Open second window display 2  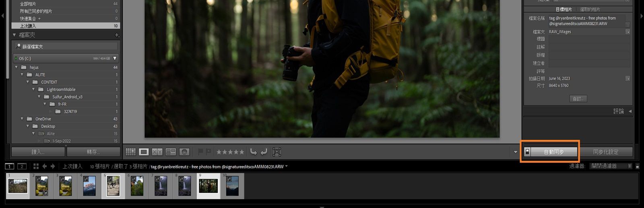pos(22,166)
